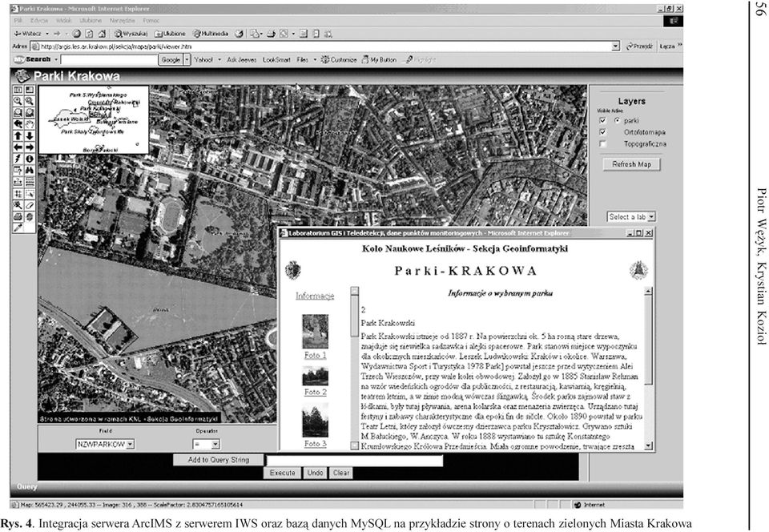The height and width of the screenshot is (532, 769).
Task: Click the Execute query button
Action: 283,473
